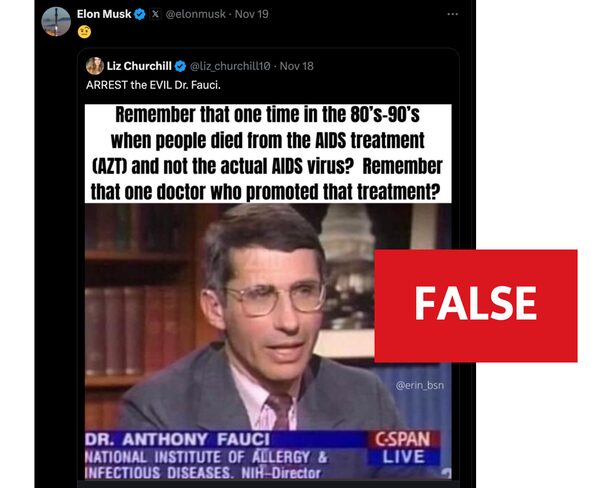
Task: Click the Nov 19 post timestamp
Action: click(251, 14)
